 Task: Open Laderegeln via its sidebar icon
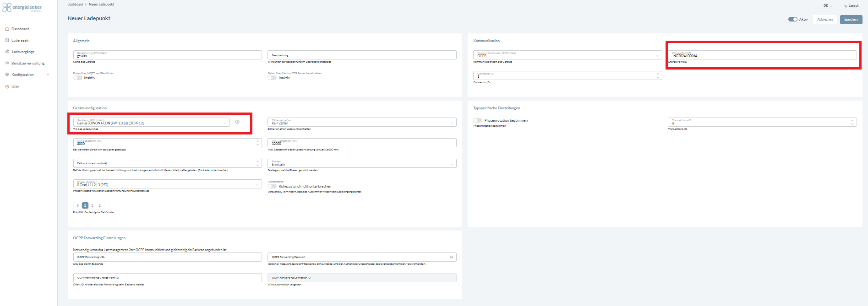point(7,40)
